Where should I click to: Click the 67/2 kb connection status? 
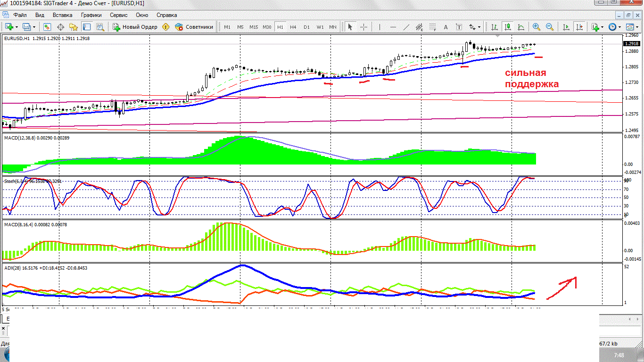pyautogui.click(x=609, y=344)
